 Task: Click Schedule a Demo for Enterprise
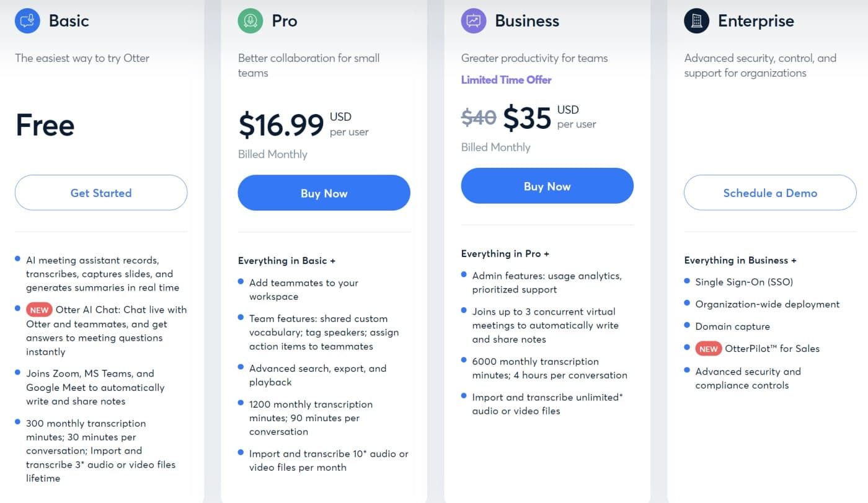click(769, 193)
